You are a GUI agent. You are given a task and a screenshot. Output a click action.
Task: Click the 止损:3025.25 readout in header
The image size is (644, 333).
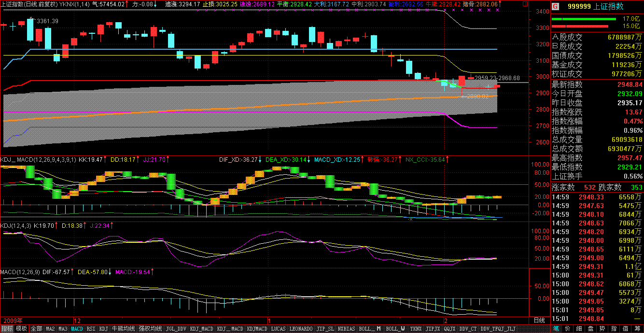220,4
